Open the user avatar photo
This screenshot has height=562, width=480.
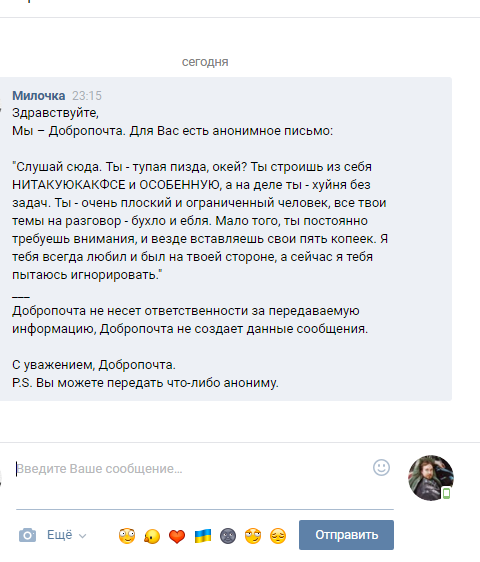431,478
